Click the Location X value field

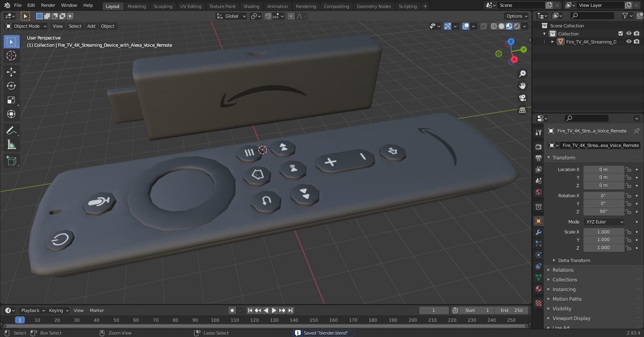tap(603, 170)
